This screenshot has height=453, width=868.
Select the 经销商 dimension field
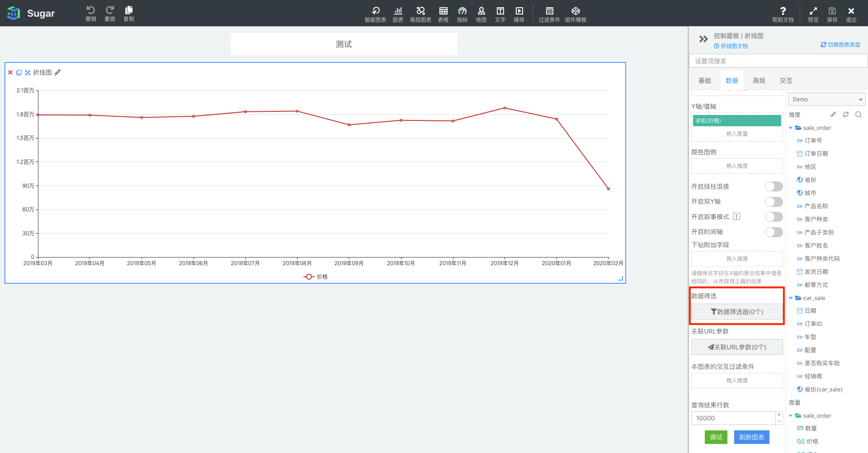tap(809, 377)
